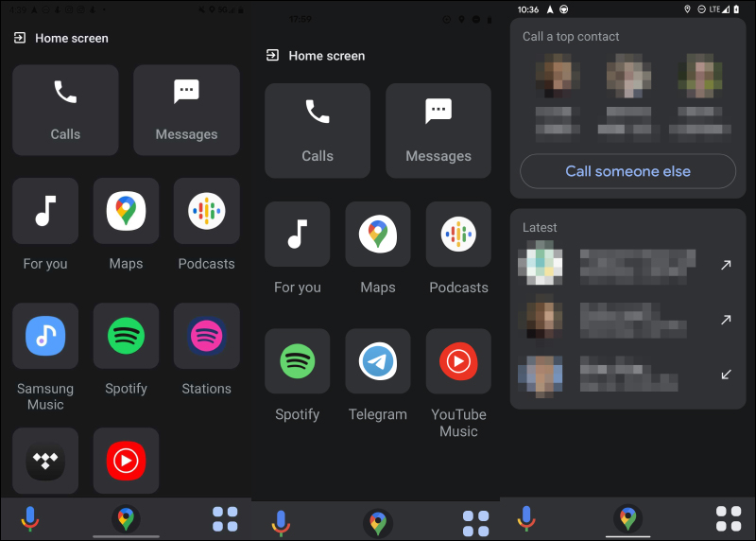Call second top contact avatar
Screen dimensions: 756x541
pos(628,76)
